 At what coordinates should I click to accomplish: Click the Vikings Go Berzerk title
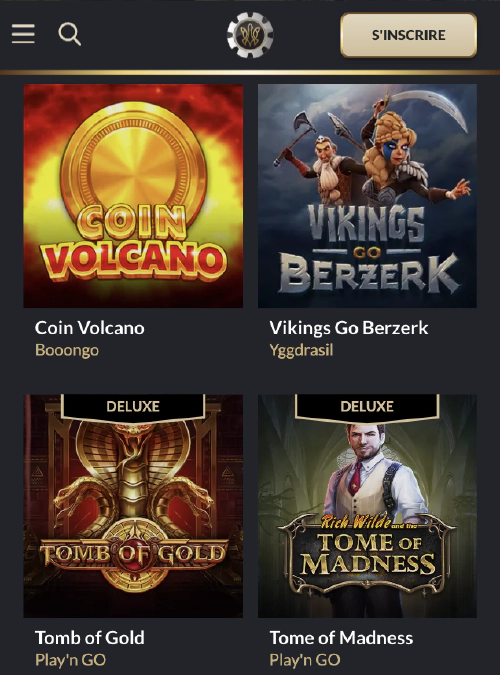(349, 328)
